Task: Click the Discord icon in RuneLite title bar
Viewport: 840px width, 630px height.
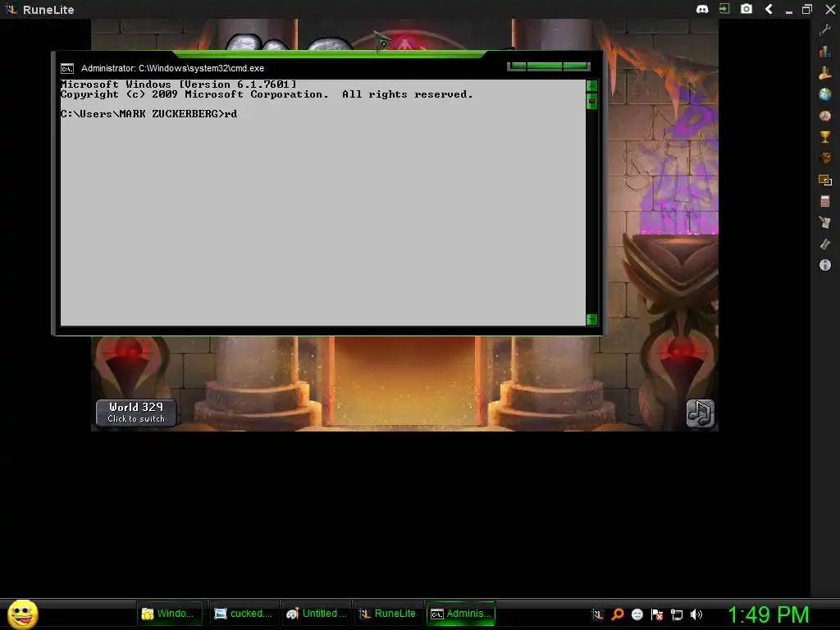Action: [x=702, y=9]
